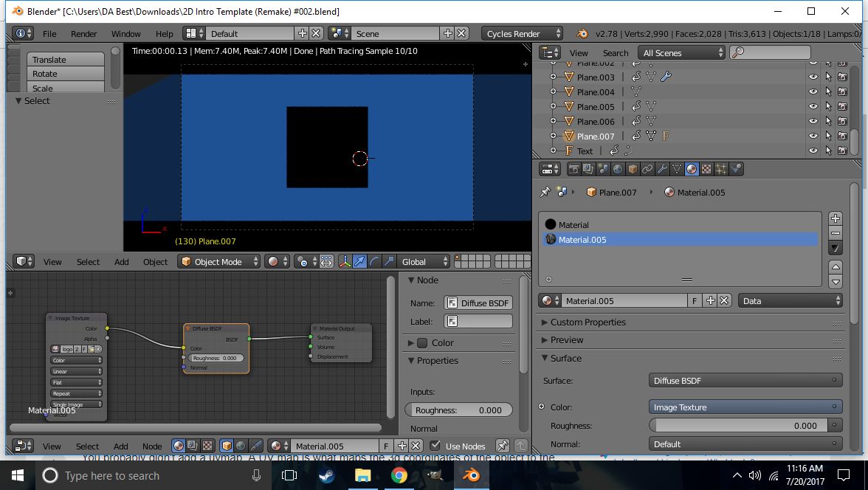This screenshot has width=868, height=490.
Task: Select shader nodes tree type icon
Action: click(x=179, y=446)
